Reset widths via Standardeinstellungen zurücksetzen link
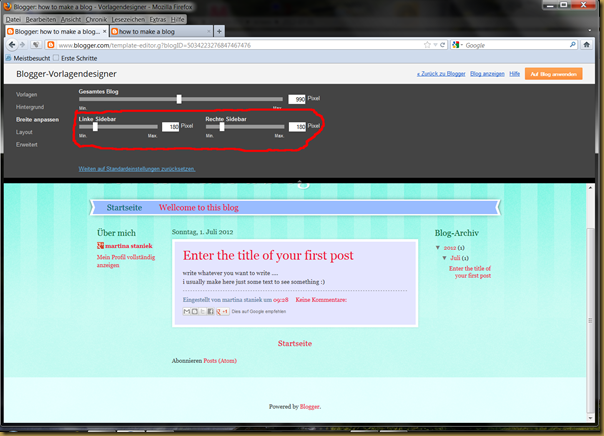The height and width of the screenshot is (436, 604). click(137, 169)
